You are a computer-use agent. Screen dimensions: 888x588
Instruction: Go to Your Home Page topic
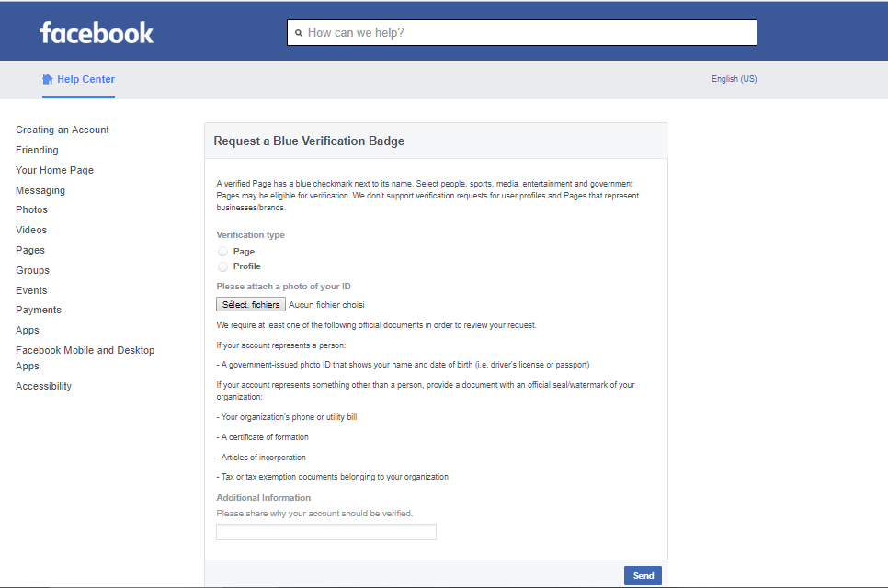click(x=54, y=170)
